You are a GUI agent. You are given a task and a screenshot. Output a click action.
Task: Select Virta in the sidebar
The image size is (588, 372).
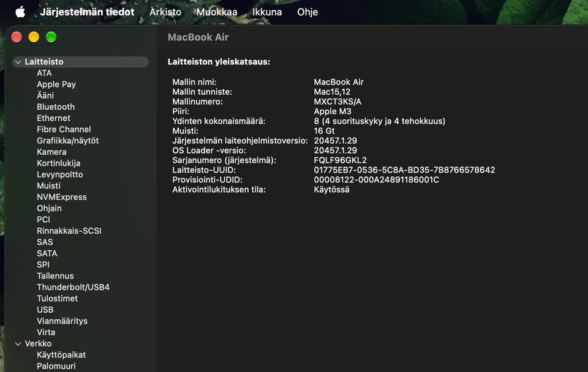(46, 332)
